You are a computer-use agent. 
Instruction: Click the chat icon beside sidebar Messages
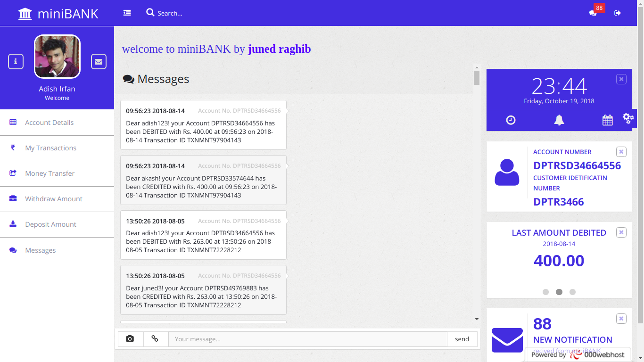[x=13, y=250]
